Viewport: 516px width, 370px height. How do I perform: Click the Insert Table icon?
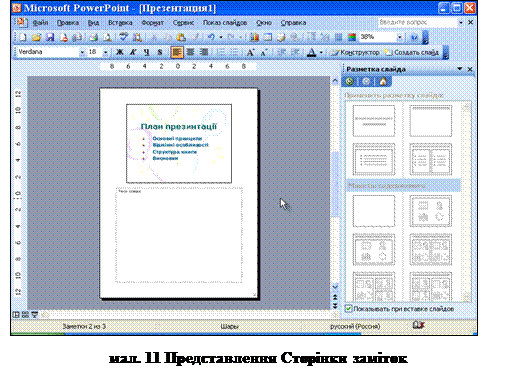pos(268,37)
